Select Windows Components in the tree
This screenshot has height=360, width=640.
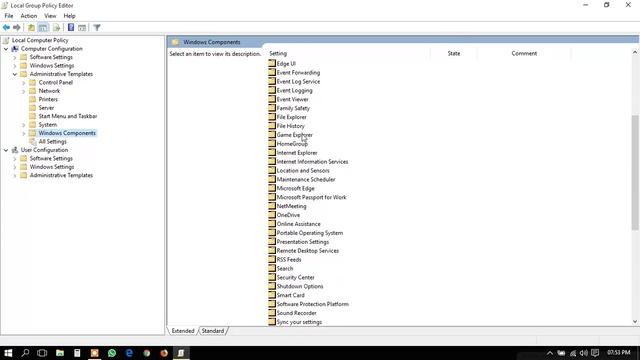coord(67,133)
